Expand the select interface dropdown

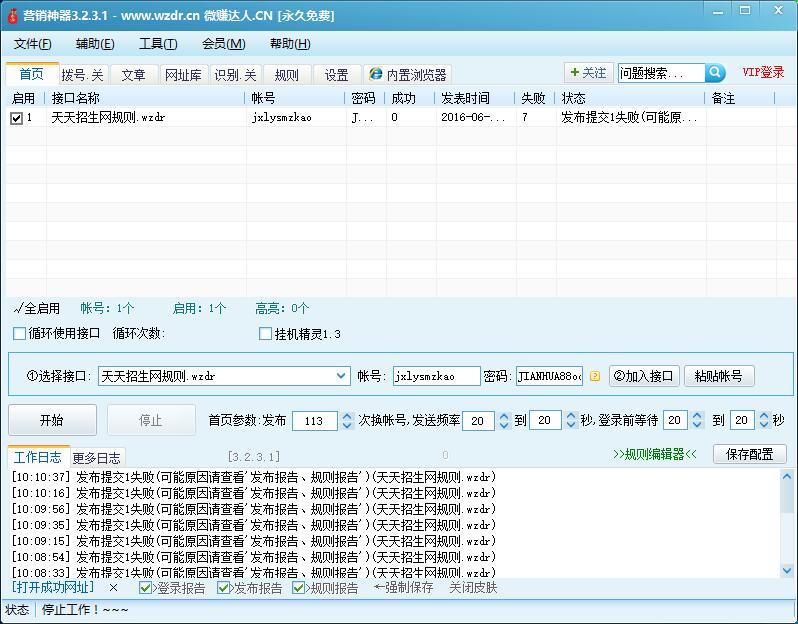(341, 377)
